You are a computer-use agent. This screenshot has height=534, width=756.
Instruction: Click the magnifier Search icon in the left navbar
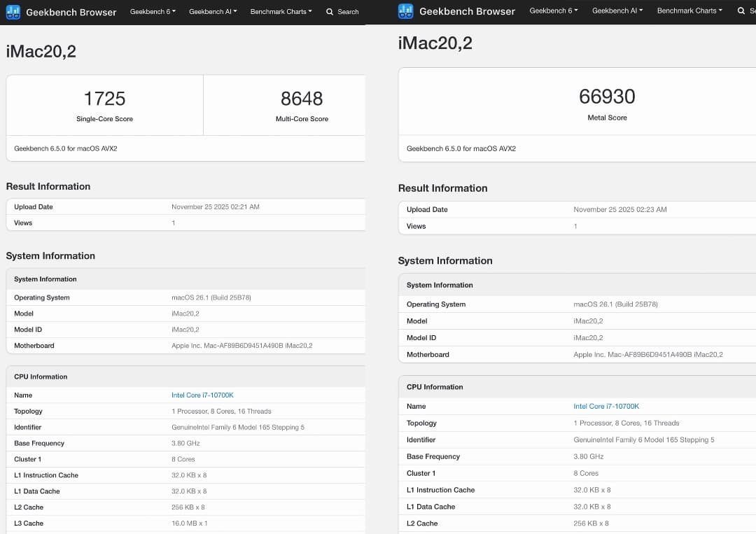(330, 12)
